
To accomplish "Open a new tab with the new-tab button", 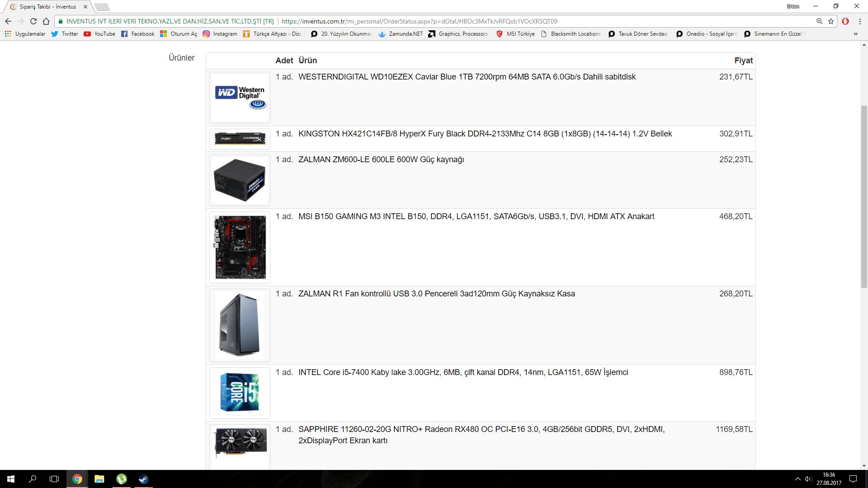I will click(x=102, y=7).
